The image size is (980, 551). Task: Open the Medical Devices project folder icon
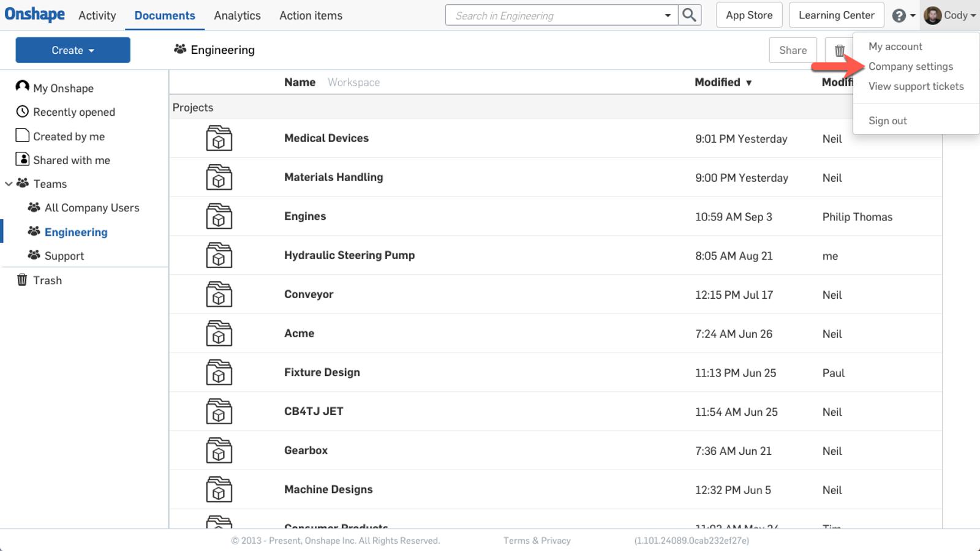point(219,138)
